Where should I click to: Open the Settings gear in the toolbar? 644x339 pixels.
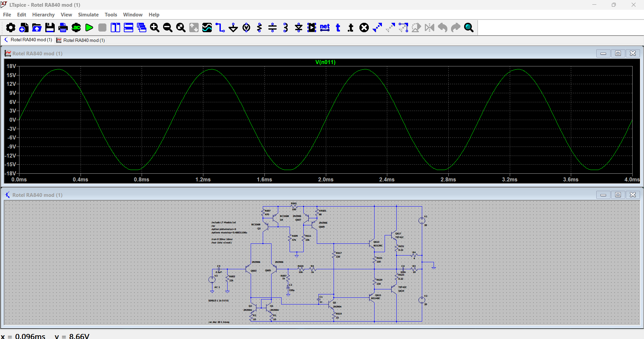pos(11,27)
